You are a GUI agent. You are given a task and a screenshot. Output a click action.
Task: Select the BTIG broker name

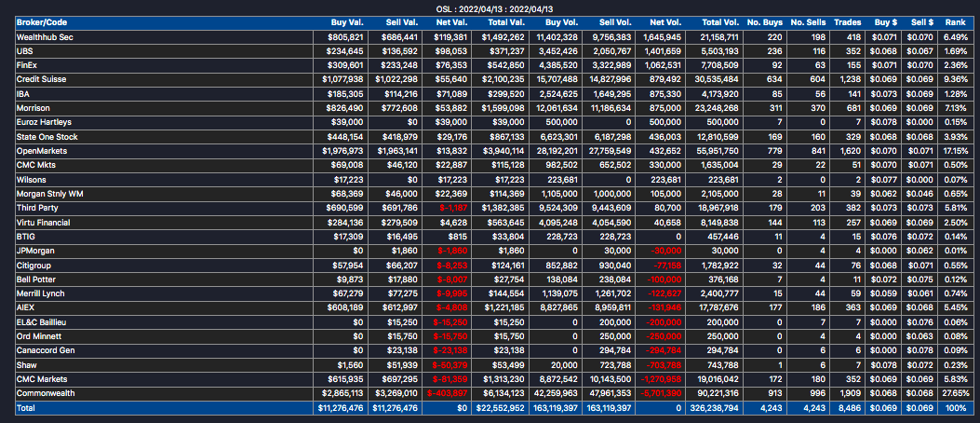point(26,237)
